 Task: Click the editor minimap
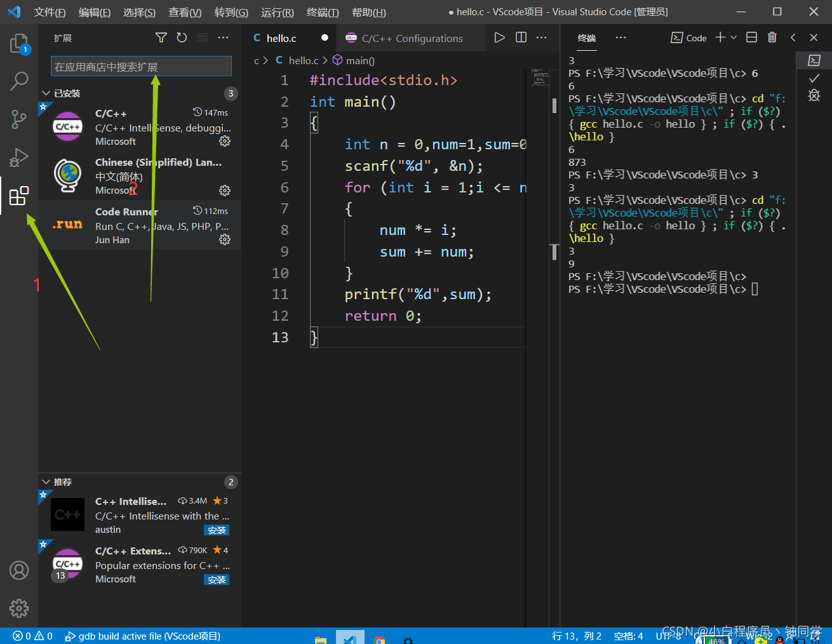pyautogui.click(x=540, y=77)
